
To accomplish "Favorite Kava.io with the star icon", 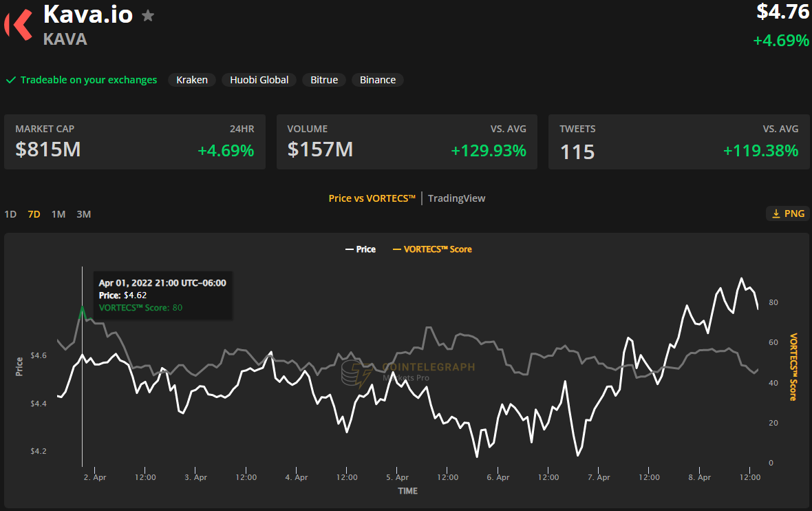I will pos(148,15).
